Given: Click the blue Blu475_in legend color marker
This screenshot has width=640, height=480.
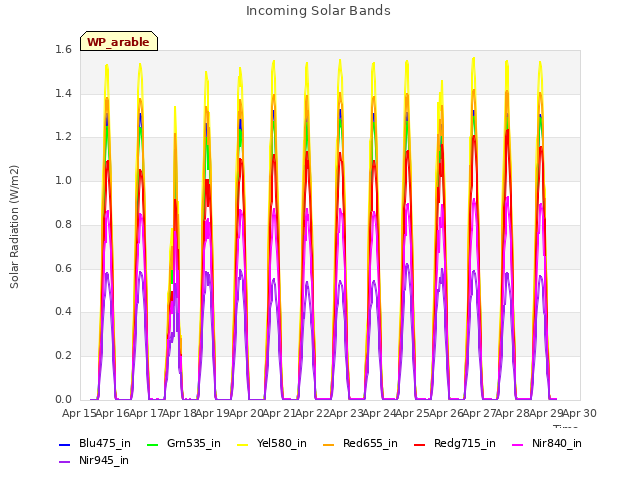Looking at the screenshot, I should click(x=64, y=444).
